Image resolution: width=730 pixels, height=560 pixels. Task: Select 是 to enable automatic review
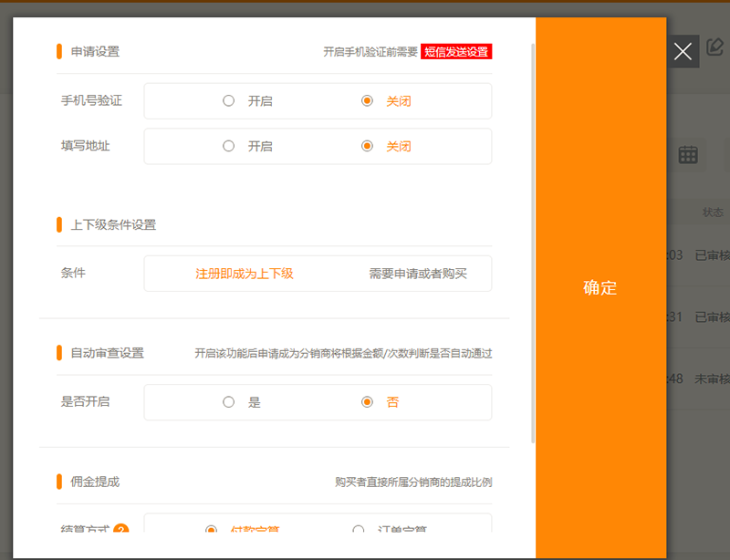229,401
